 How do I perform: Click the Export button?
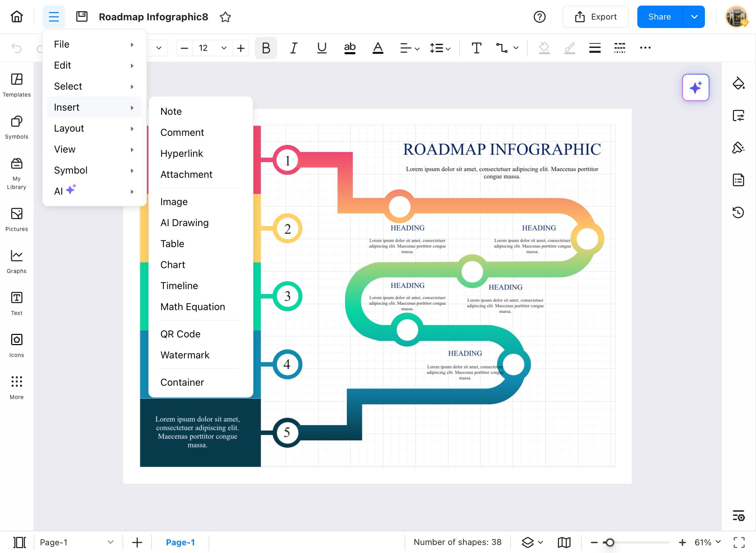(595, 17)
